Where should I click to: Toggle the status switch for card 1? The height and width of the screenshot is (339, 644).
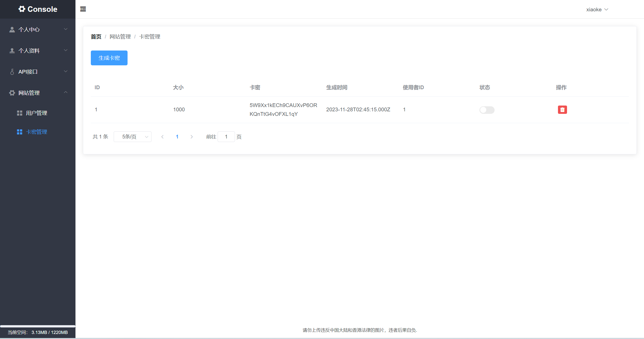(487, 110)
